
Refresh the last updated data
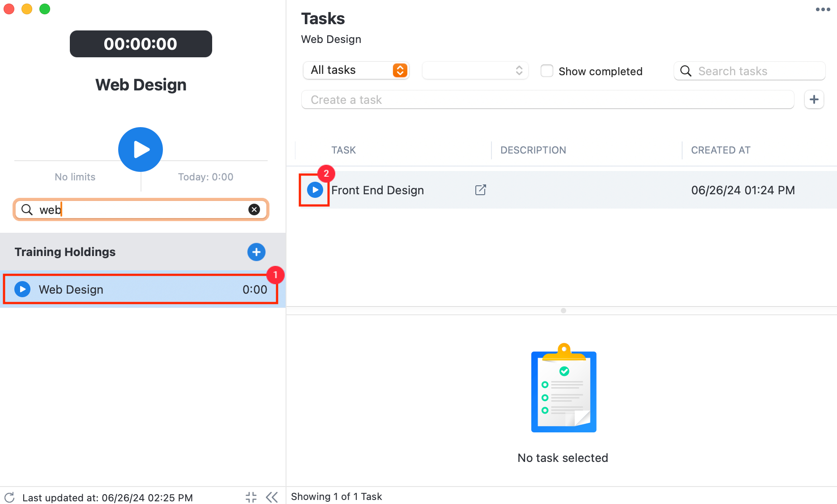tap(9, 497)
